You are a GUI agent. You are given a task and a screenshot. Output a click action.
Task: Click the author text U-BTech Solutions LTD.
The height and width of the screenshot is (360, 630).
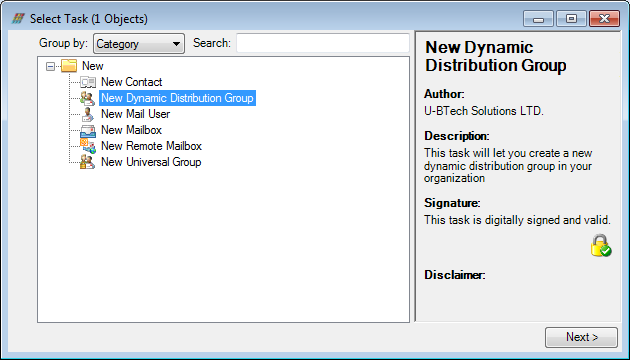tap(484, 111)
